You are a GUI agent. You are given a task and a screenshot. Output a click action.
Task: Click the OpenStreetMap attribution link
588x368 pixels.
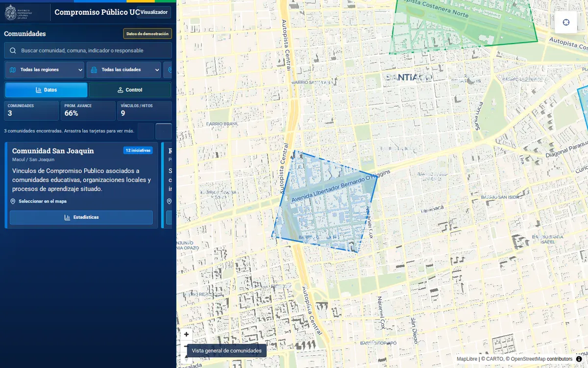(528, 359)
